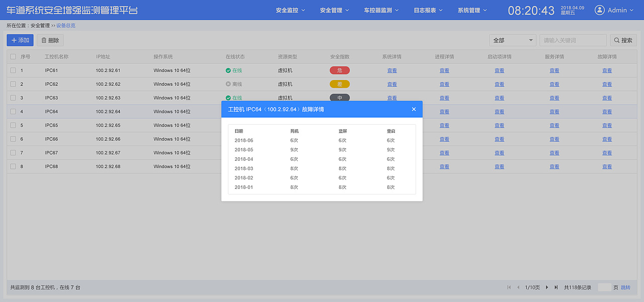
Task: Go to previous page arrow
Action: click(518, 287)
